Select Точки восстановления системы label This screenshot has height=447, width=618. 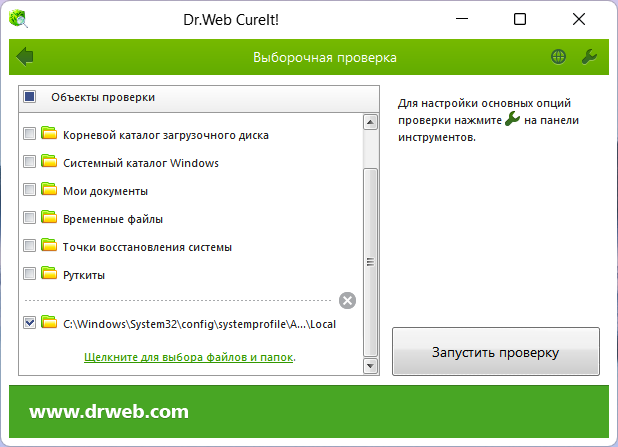147,247
